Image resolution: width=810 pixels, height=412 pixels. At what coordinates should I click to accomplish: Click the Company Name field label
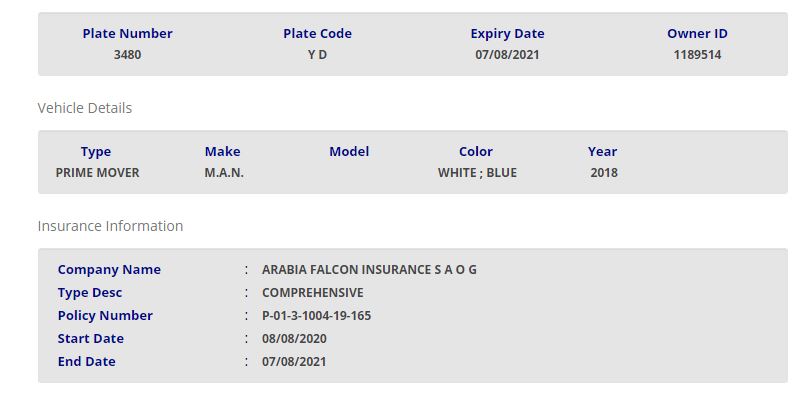pyautogui.click(x=109, y=270)
